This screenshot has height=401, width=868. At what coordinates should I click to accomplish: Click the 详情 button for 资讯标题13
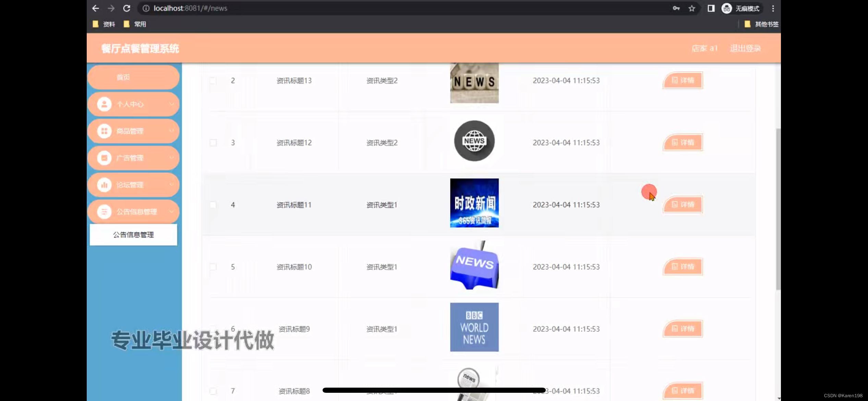[683, 80]
